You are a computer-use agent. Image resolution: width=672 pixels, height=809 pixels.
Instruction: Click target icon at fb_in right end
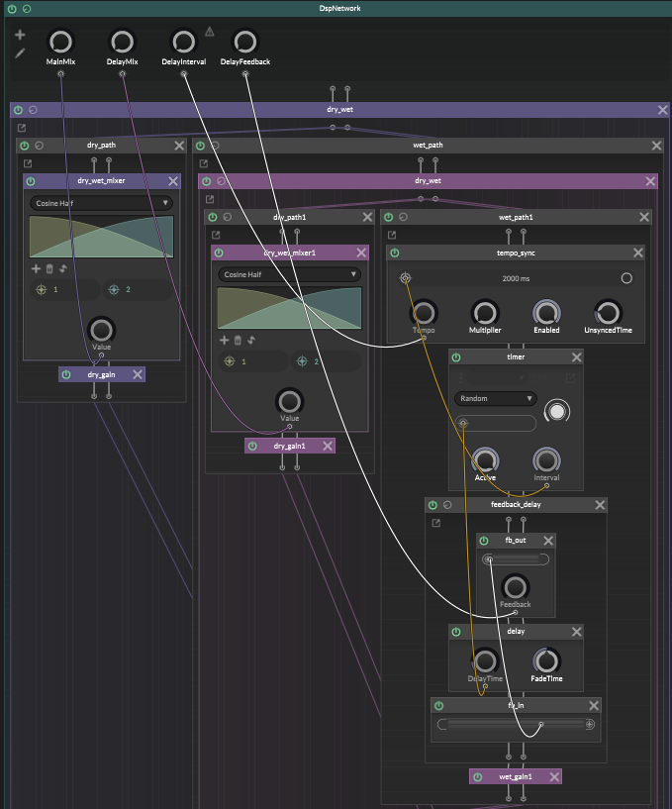click(x=590, y=725)
